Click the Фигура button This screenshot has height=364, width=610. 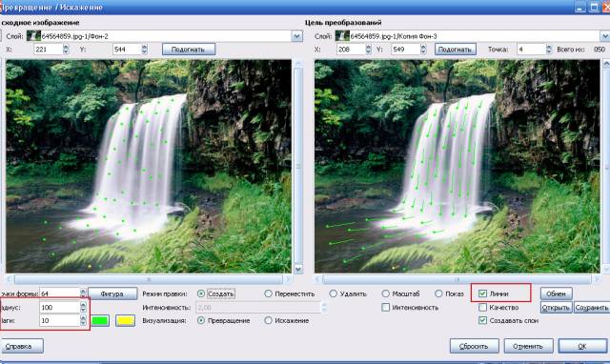pos(112,293)
